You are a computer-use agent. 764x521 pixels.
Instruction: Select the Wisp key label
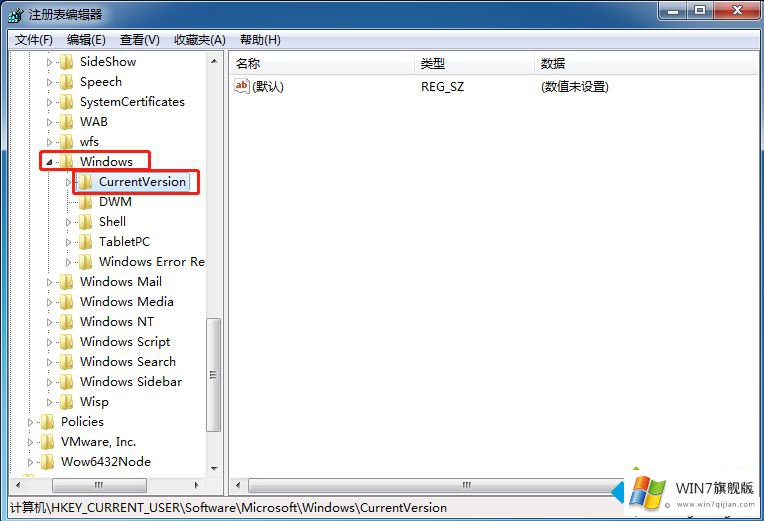(x=94, y=402)
